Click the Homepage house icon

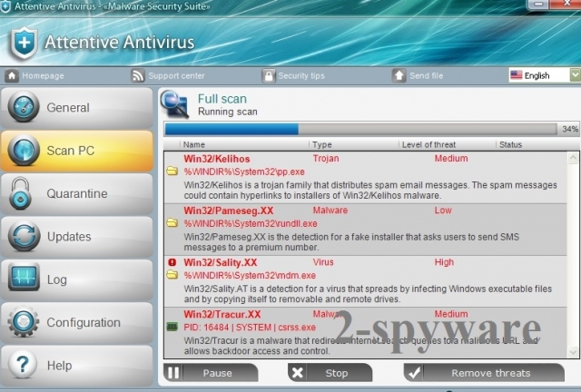pyautogui.click(x=12, y=76)
